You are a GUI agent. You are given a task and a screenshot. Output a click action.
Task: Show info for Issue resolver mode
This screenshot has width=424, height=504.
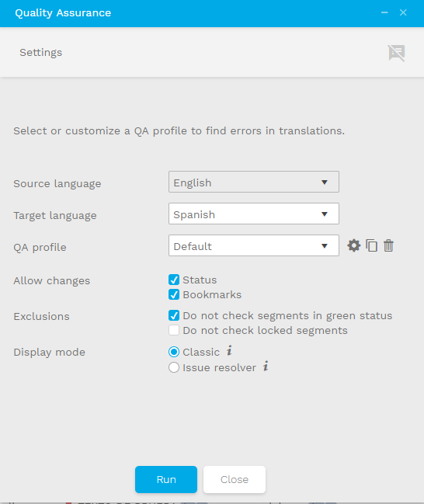[x=266, y=366]
